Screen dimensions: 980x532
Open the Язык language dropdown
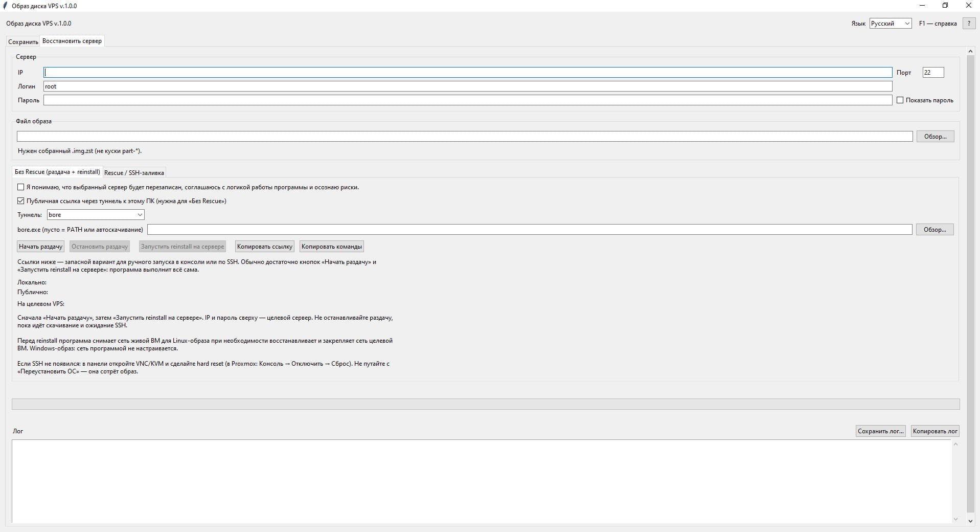pos(891,24)
